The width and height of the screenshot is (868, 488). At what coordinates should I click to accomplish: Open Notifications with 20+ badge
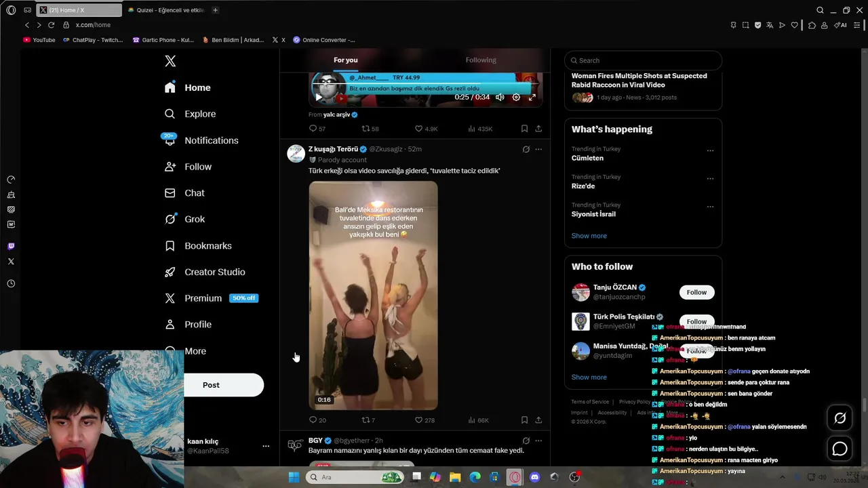[201, 140]
